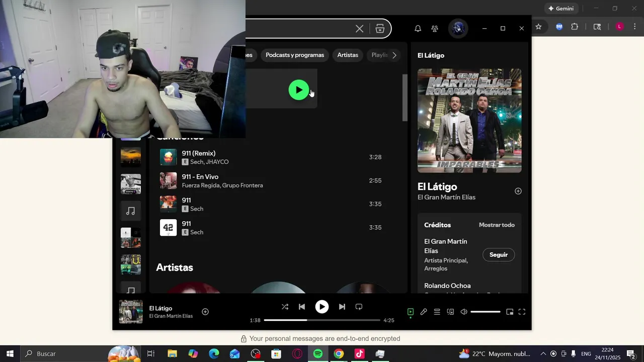Open Gemini button in Chrome
The width and height of the screenshot is (644, 362).
[x=562, y=8]
